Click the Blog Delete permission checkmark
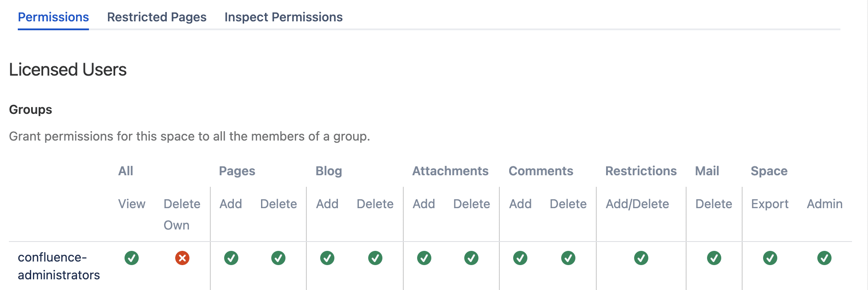This screenshot has height=290, width=868. pyautogui.click(x=375, y=258)
